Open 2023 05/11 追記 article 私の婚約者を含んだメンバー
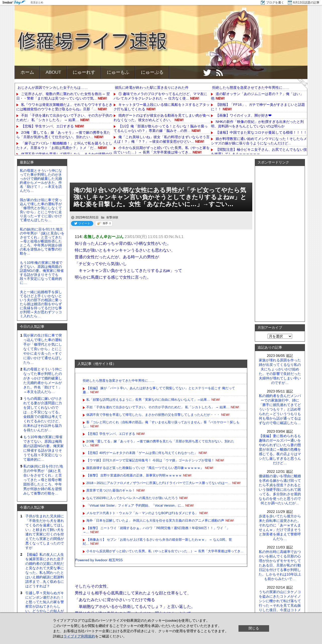 click(280, 409)
